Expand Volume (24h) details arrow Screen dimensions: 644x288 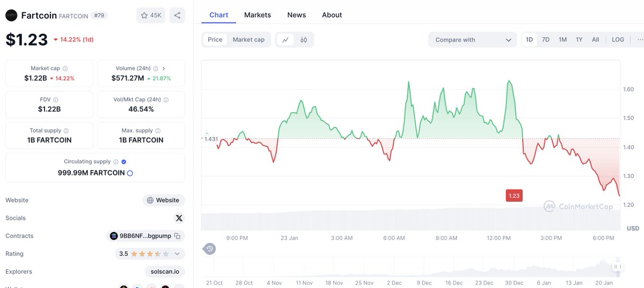coord(164,69)
